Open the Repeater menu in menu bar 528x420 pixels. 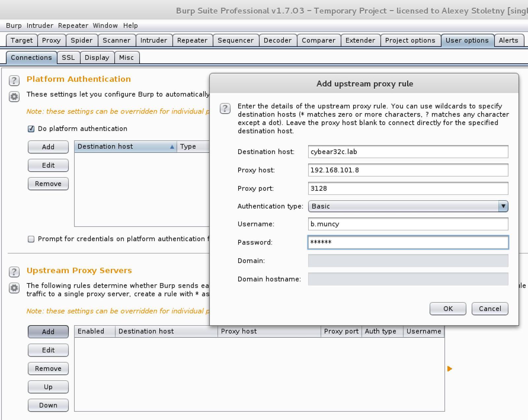point(73,25)
